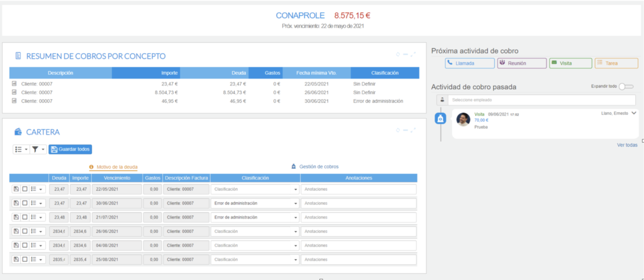Open Clasificación dropdown on 04/08/2021 row
644x280 pixels.
[x=255, y=245]
